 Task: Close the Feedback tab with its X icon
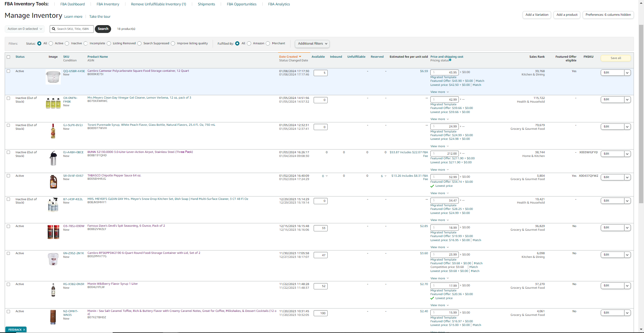click(x=24, y=330)
